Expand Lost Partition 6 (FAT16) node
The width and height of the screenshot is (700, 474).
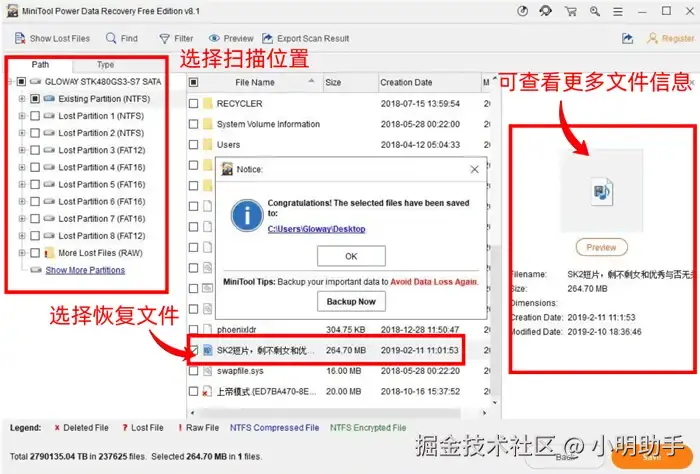tap(21, 202)
